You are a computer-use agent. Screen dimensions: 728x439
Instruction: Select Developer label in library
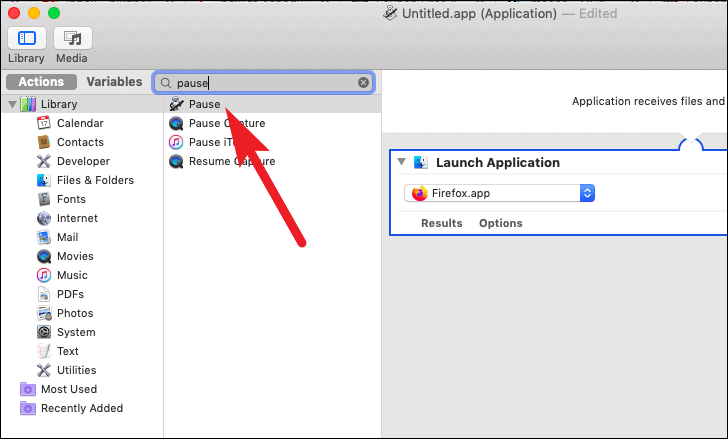(x=84, y=161)
